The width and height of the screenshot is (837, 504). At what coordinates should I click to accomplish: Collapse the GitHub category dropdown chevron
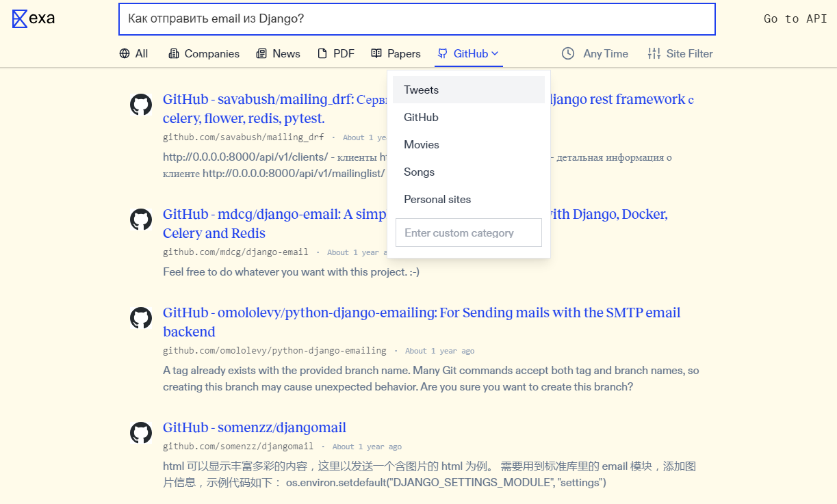point(495,53)
